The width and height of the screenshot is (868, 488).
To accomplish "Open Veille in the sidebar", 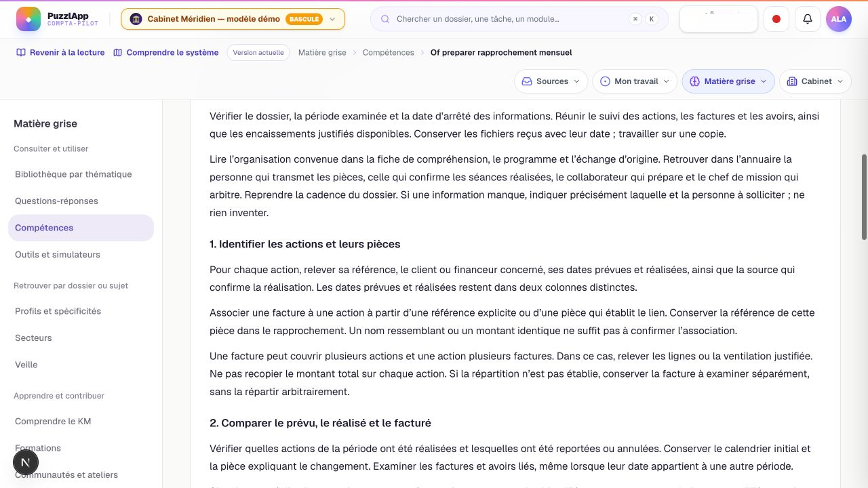I will tap(81, 365).
